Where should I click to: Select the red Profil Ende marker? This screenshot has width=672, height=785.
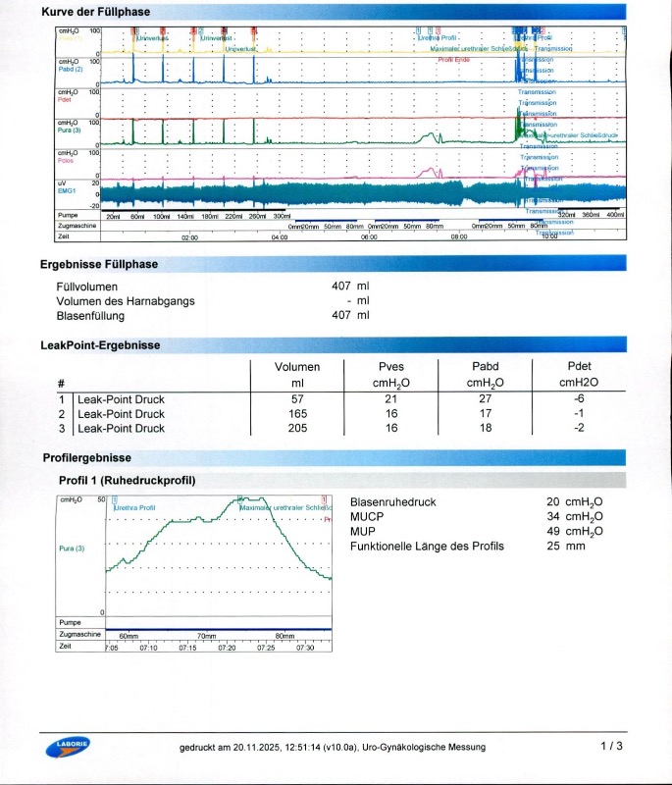pyautogui.click(x=454, y=59)
